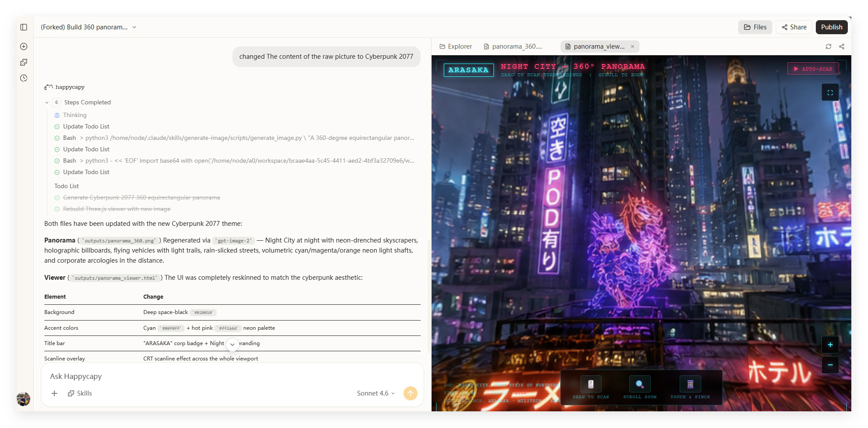This screenshot has width=868, height=428.
Task: Open the last Update Todo List step
Action: point(82,172)
